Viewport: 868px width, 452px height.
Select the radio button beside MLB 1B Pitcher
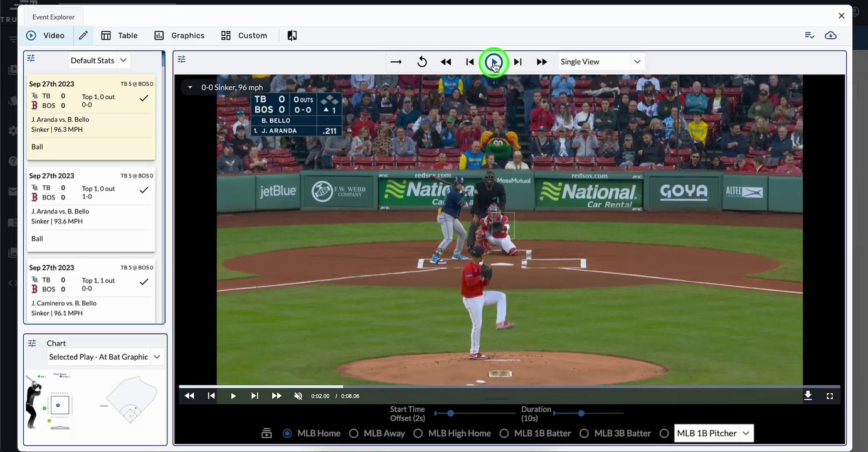click(664, 433)
